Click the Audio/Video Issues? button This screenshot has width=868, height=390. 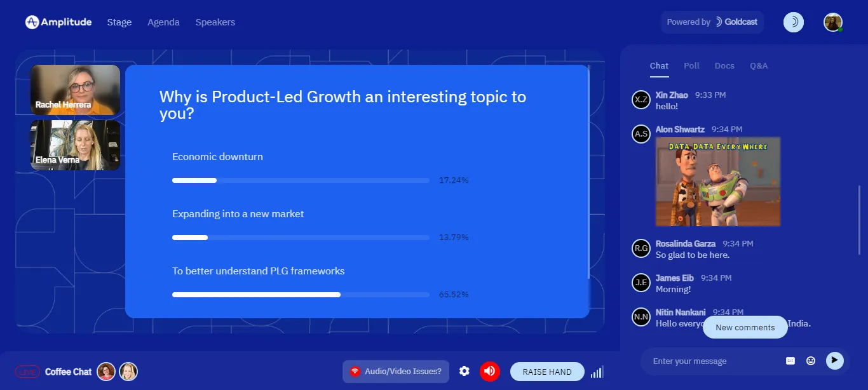click(396, 372)
